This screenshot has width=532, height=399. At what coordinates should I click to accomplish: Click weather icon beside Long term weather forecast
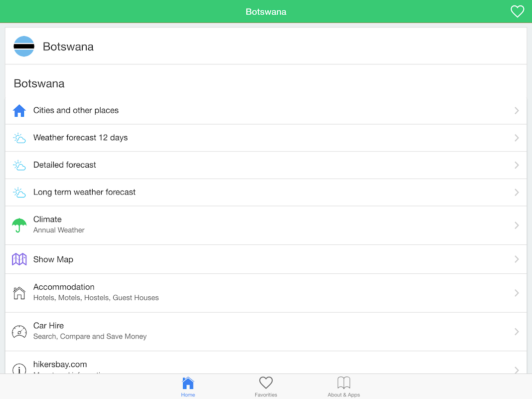pos(19,193)
